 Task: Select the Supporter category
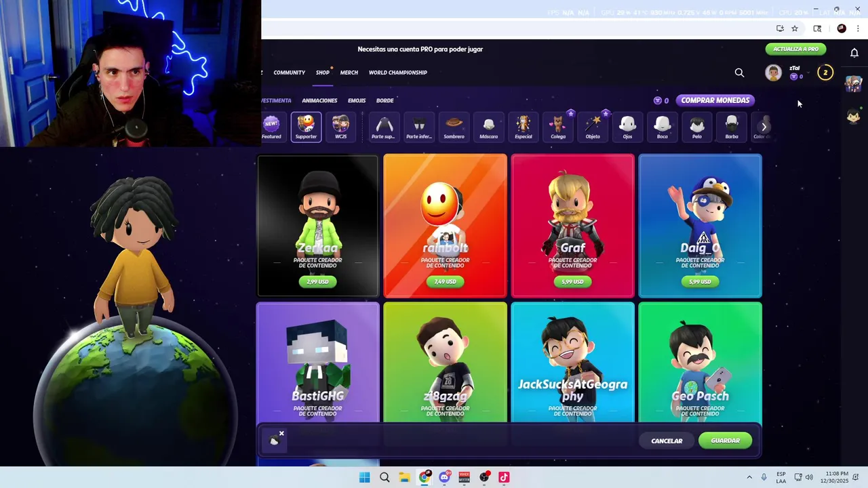tap(306, 127)
